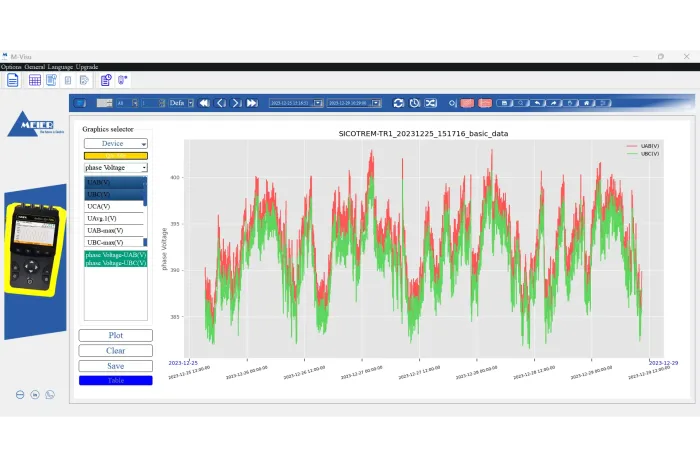This screenshot has width=700, height=467.
Task: Click the device connection icon in toolbar
Action: 122,80
